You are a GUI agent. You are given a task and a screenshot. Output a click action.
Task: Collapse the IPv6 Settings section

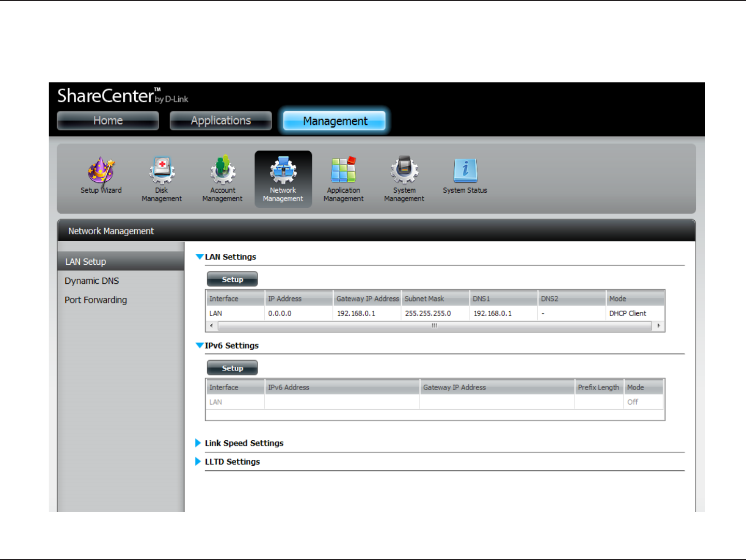[199, 346]
